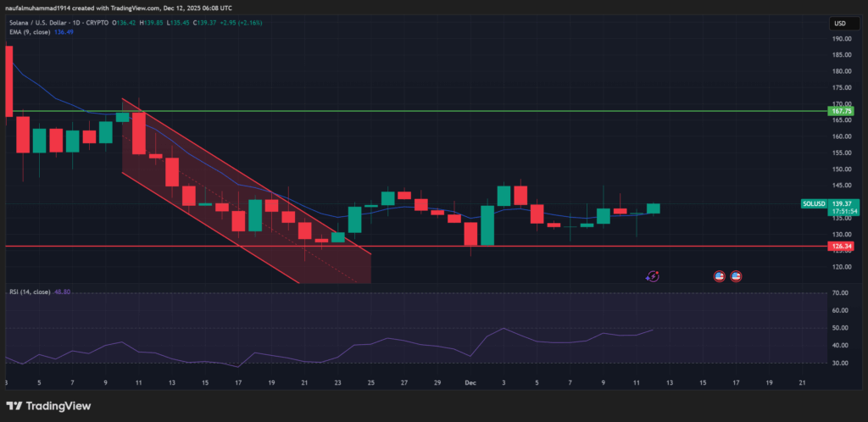Open the first US flag economic event
This screenshot has height=422, width=868.
(719, 275)
